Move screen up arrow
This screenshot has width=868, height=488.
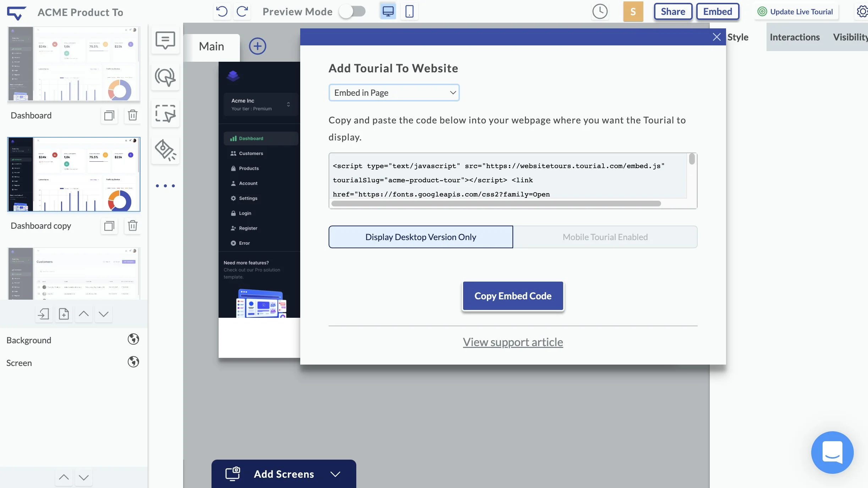pyautogui.click(x=84, y=314)
